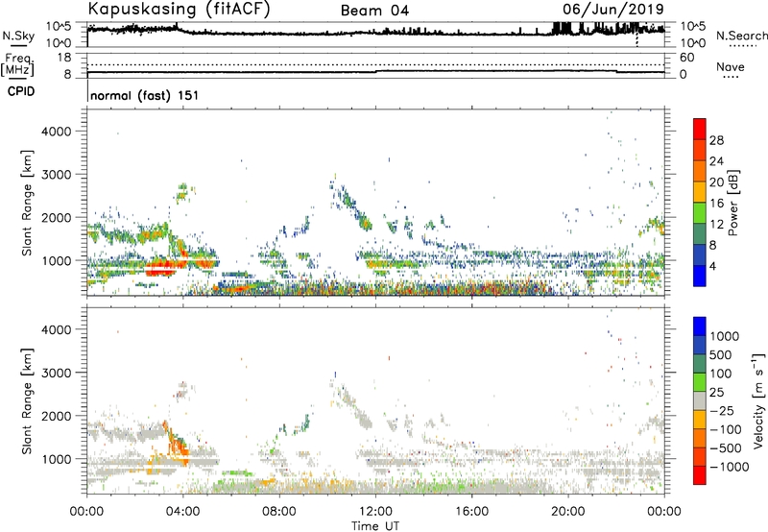Viewport: 768px width, 532px height.
Task: Click the '08:00' time axis label
Action: coord(279,511)
